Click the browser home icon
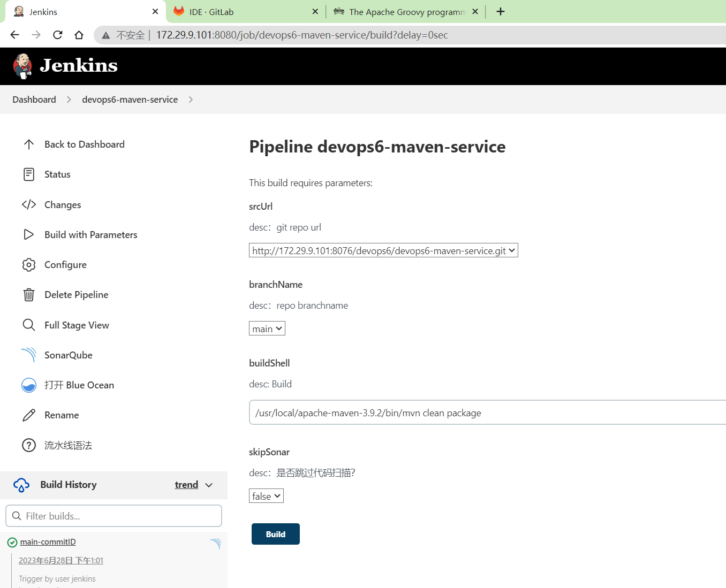This screenshot has width=726, height=588. 79,35
